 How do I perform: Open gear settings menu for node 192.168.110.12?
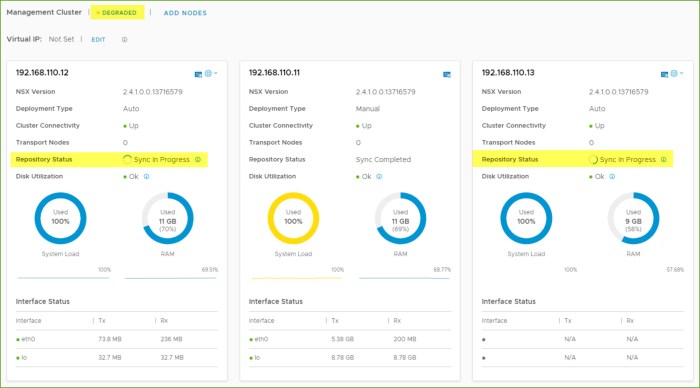coord(211,73)
